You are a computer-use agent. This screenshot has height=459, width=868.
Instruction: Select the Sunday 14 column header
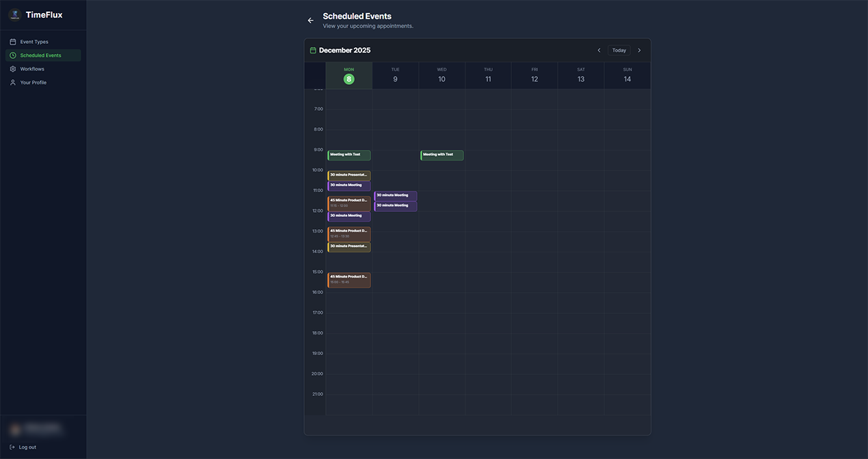coord(627,74)
